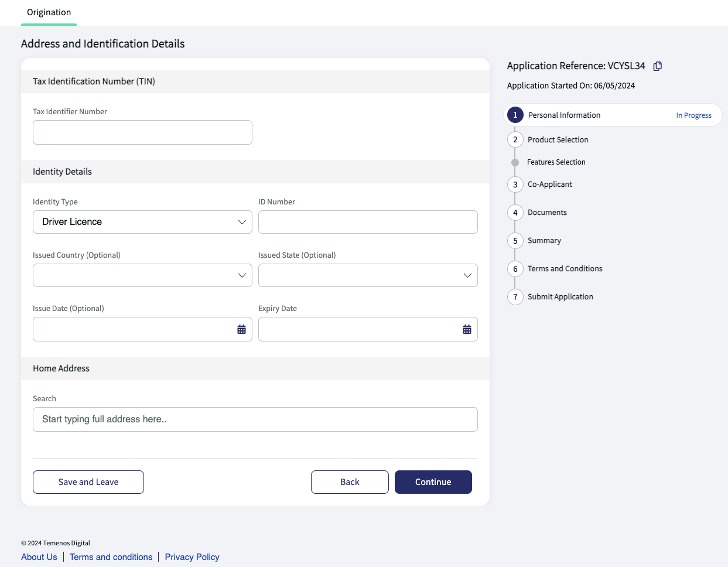Switch to the Origination tab
Image resolution: width=728 pixels, height=567 pixels.
pyautogui.click(x=49, y=12)
